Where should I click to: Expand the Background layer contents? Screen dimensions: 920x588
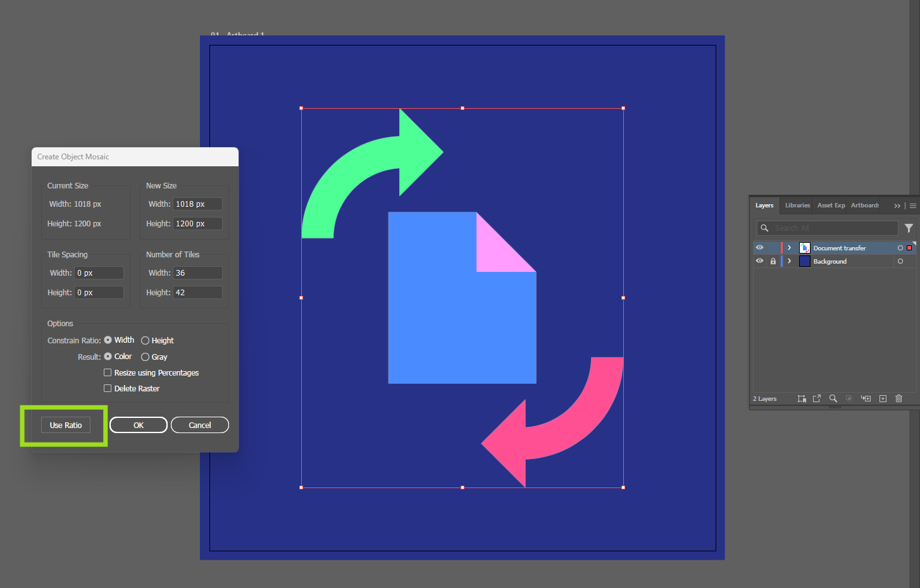coord(789,261)
